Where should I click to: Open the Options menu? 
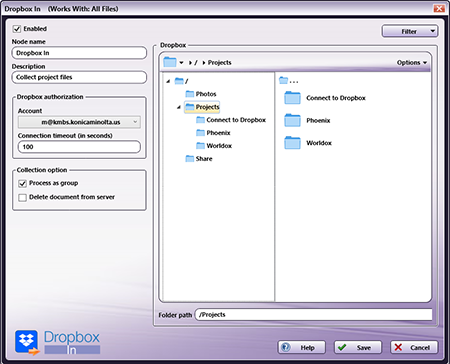(412, 62)
